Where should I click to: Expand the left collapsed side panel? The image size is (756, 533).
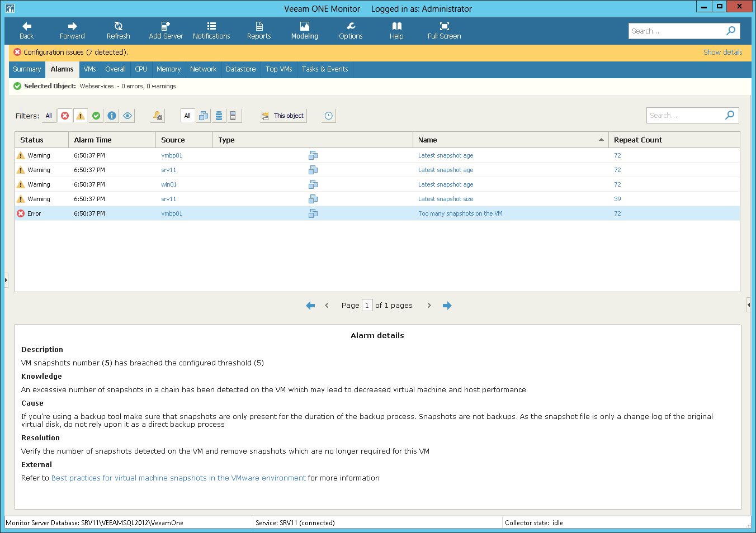coord(6,279)
